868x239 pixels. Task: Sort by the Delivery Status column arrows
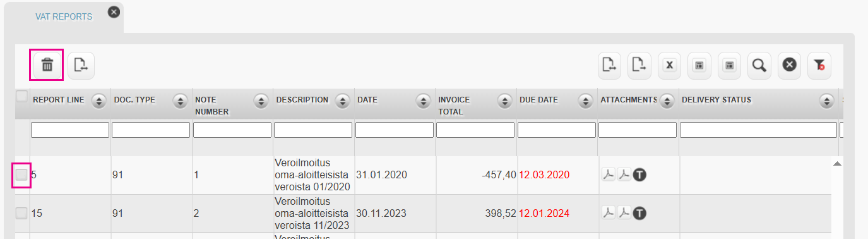click(x=826, y=101)
